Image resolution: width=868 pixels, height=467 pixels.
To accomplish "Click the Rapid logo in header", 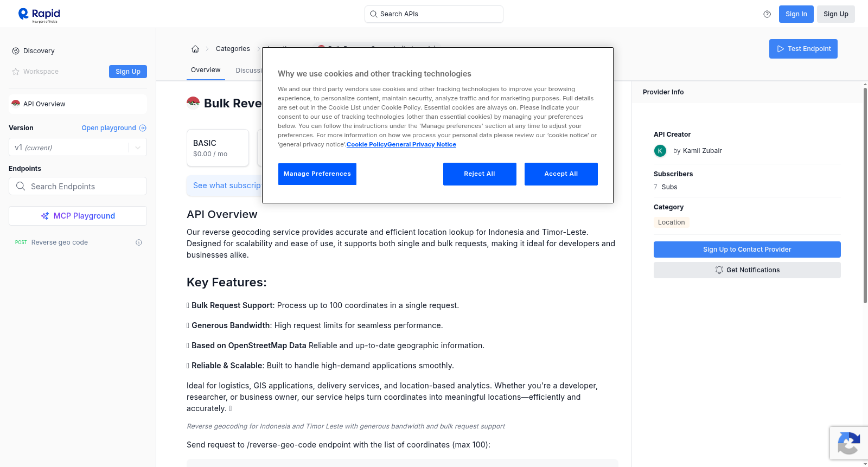I will point(39,15).
